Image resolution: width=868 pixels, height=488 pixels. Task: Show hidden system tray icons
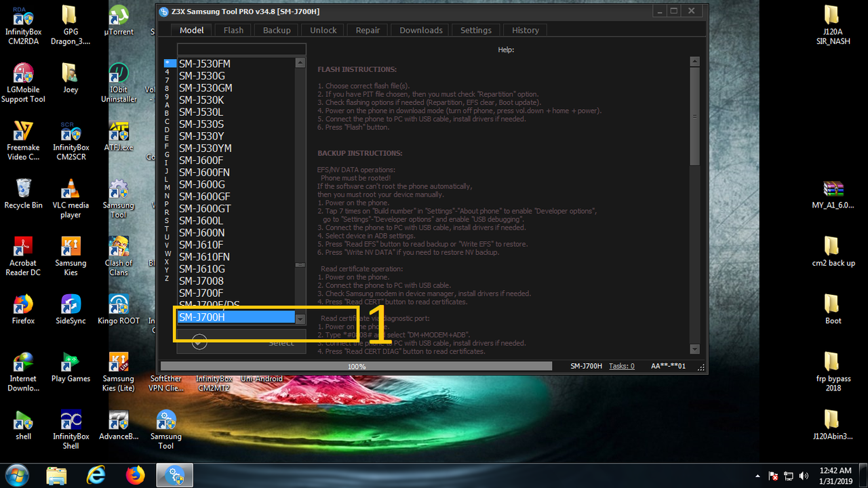tap(757, 476)
